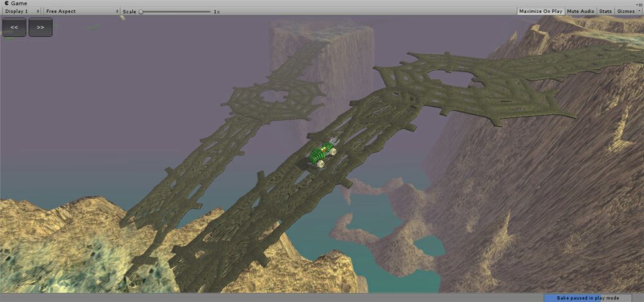Click the >> next button
Image resolution: width=644 pixels, height=302 pixels.
(40, 27)
